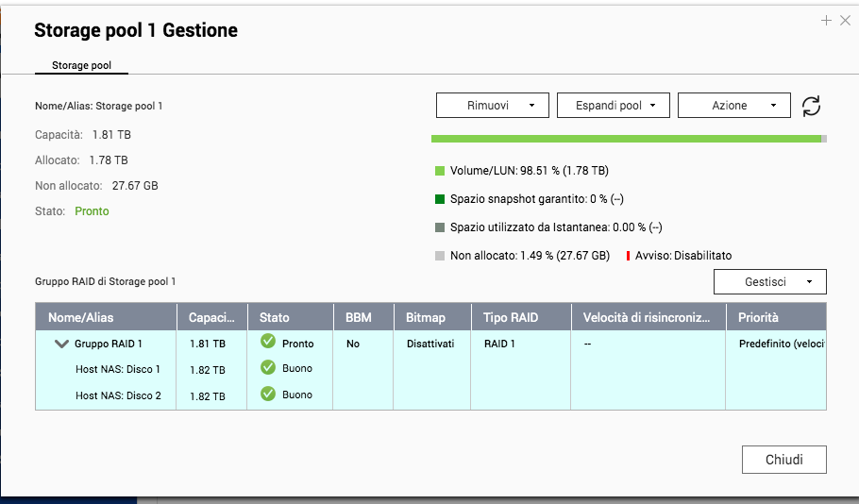Close the Storage pool dialog with X

[x=845, y=20]
